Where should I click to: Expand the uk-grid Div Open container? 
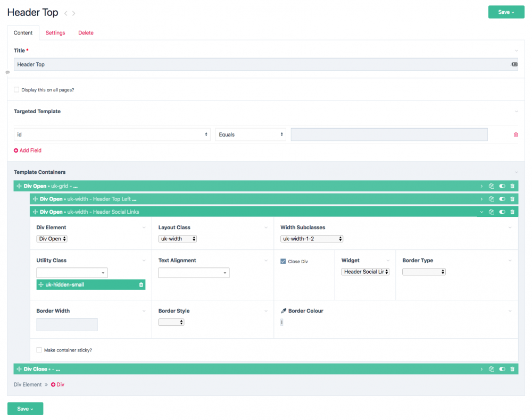click(481, 186)
